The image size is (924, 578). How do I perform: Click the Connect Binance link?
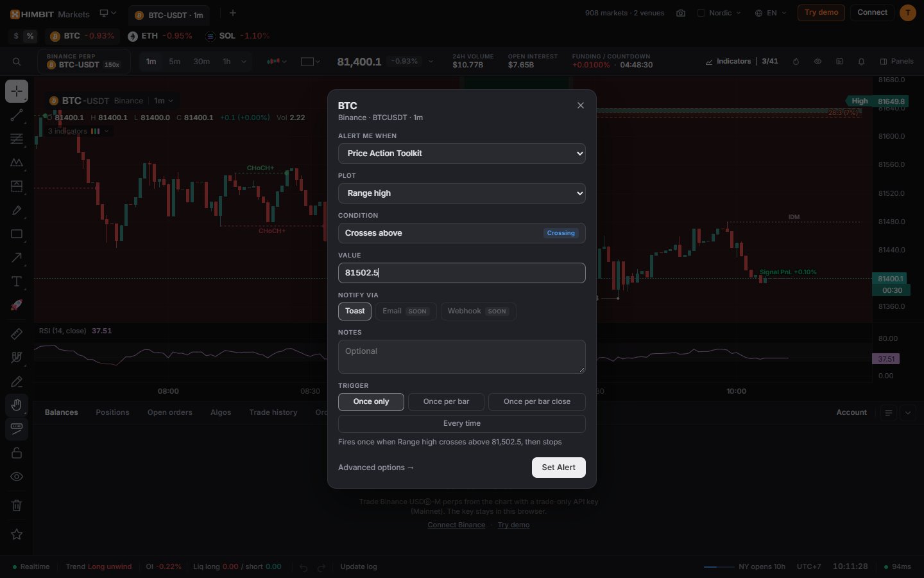pos(456,525)
